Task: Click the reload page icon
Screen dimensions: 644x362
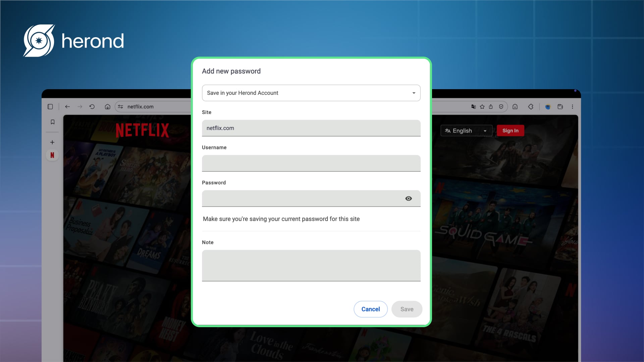Action: (x=92, y=107)
